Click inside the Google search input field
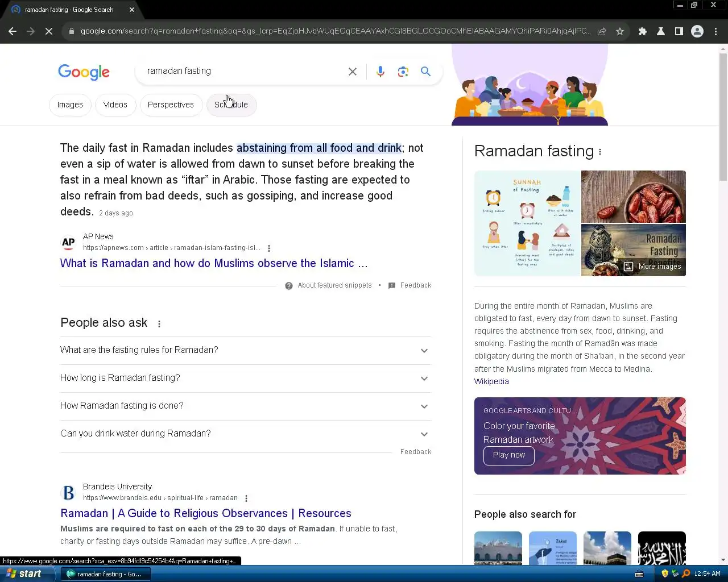728x582 pixels. [x=245, y=72]
